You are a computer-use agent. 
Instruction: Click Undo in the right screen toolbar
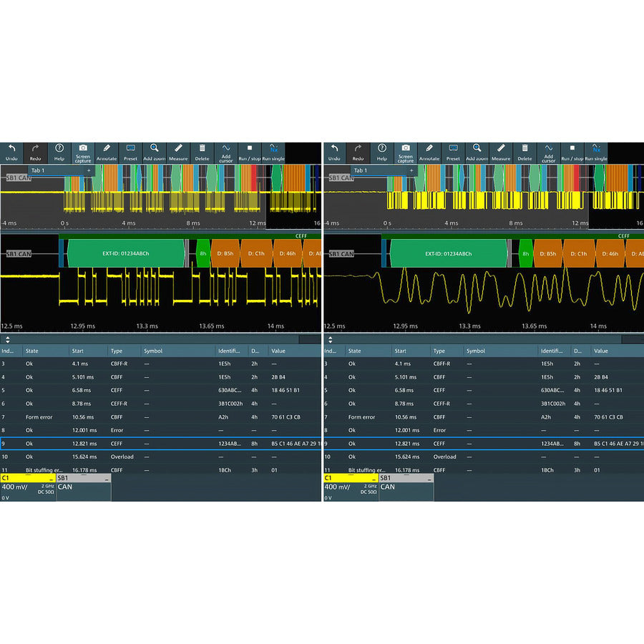tap(334, 153)
